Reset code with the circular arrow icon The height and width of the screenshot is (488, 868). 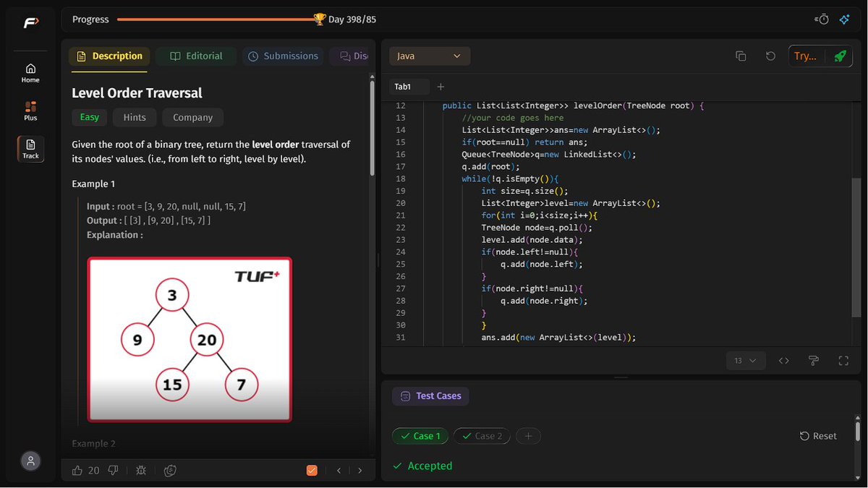(x=770, y=56)
